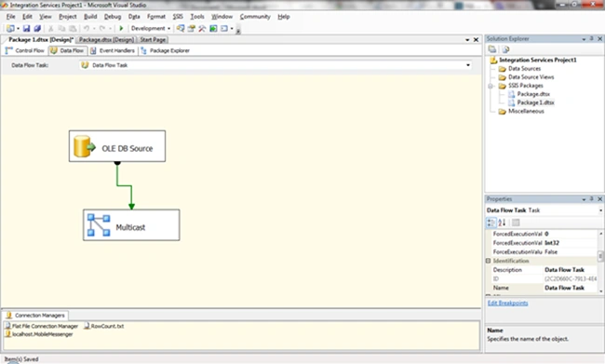Open the Properties object selector dropdown

click(x=600, y=210)
